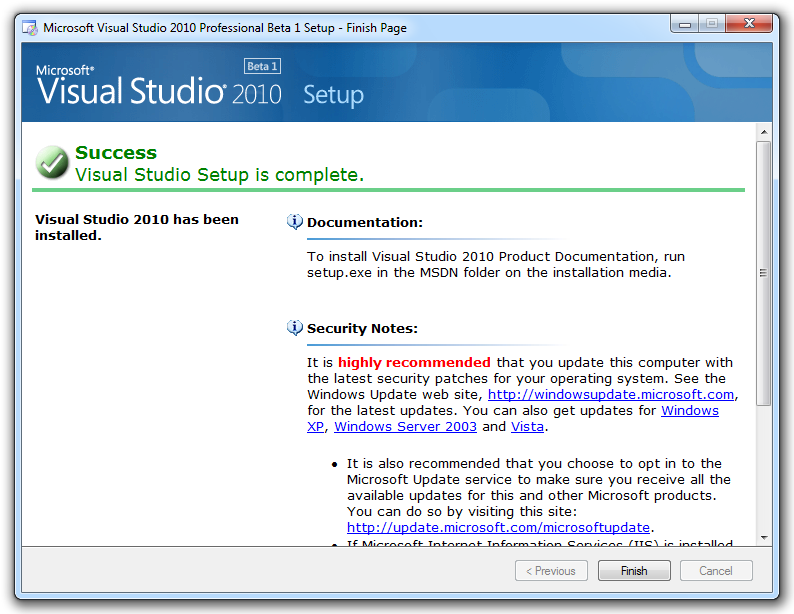Click 'Visual Studio Setup is complete.' text

point(219,175)
